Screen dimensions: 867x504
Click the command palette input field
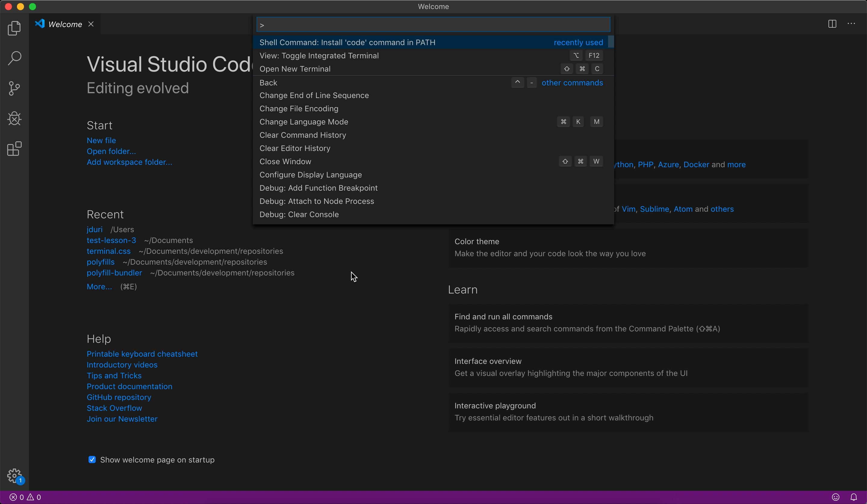click(x=433, y=24)
